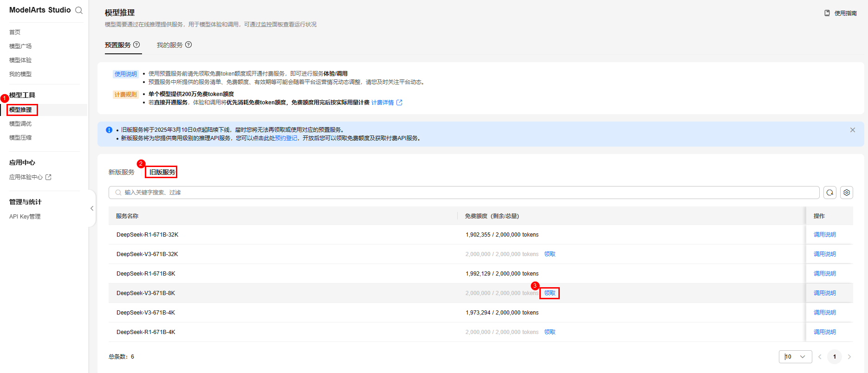Click the help icon next to 预置服务

tap(136, 45)
